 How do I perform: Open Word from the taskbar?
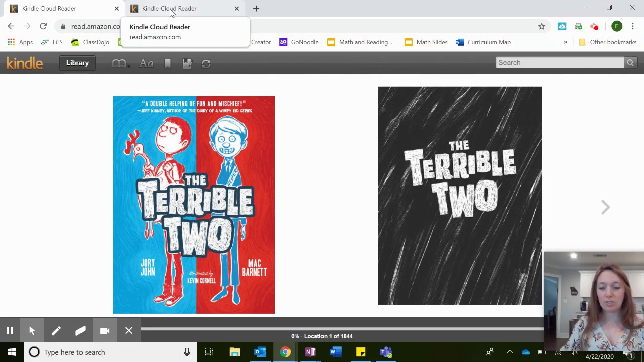pos(336,352)
